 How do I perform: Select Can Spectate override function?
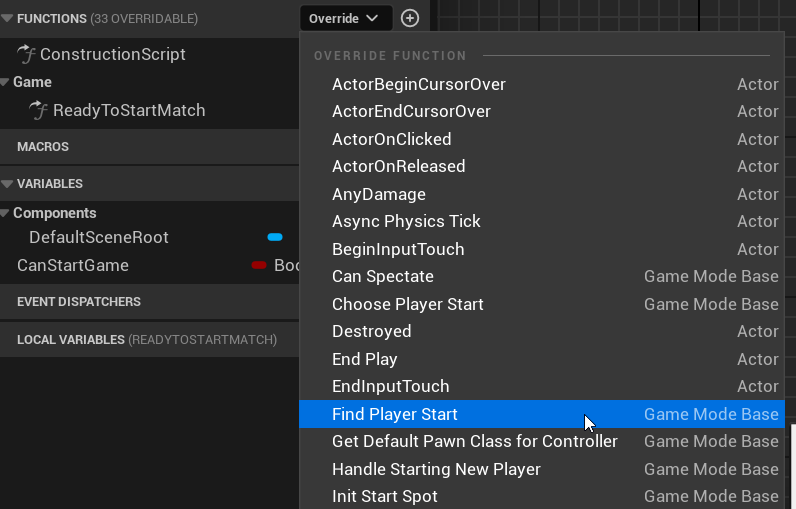point(383,276)
